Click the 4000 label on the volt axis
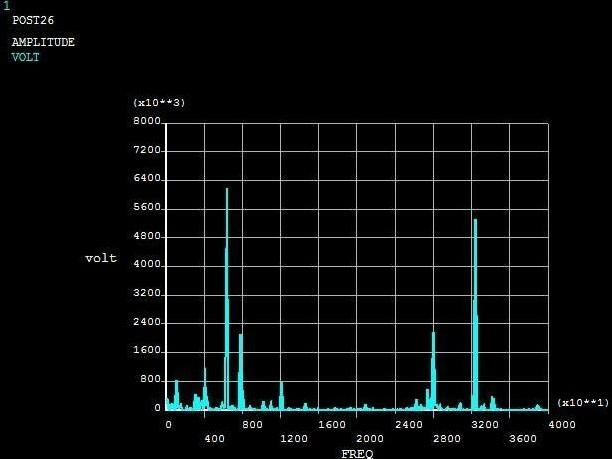The width and height of the screenshot is (612, 459). click(147, 264)
